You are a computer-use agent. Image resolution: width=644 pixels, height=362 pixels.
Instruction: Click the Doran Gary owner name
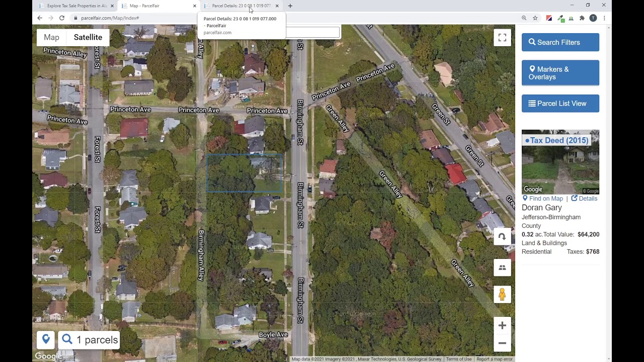click(x=542, y=208)
